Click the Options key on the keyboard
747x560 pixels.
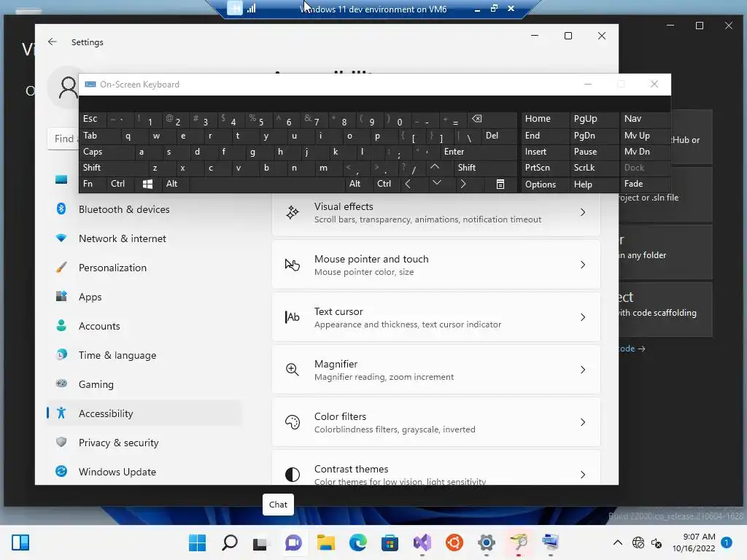click(545, 184)
